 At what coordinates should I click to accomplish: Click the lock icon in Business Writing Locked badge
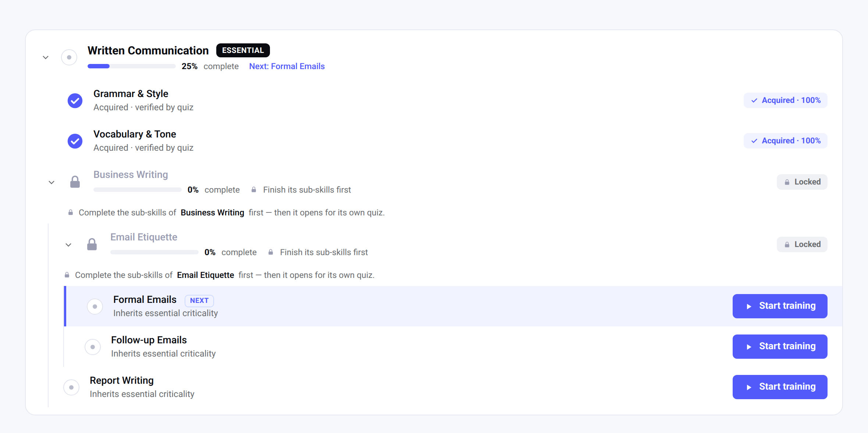[787, 182]
